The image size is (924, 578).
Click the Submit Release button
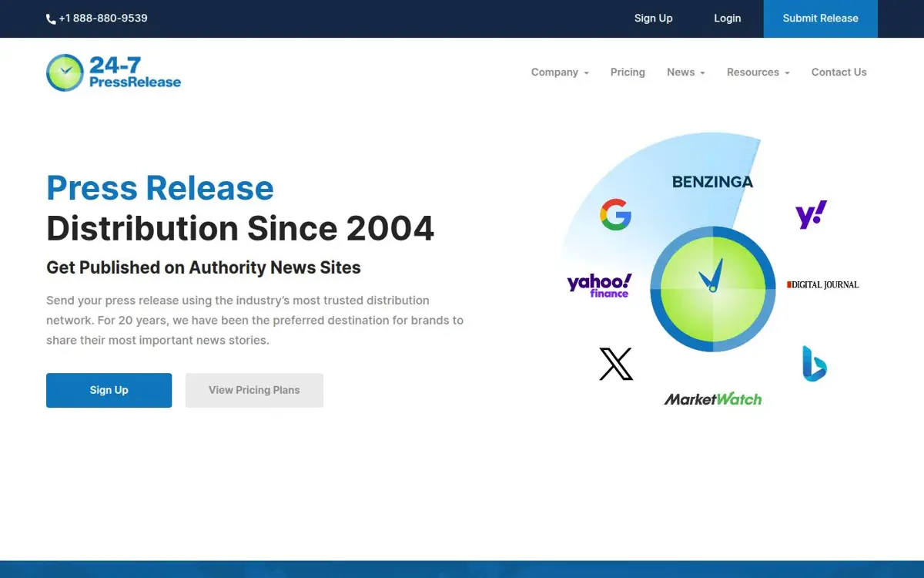point(820,18)
